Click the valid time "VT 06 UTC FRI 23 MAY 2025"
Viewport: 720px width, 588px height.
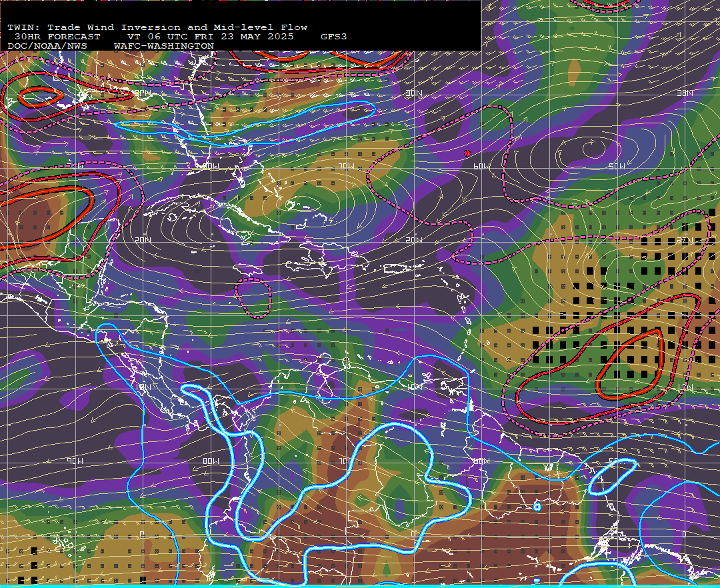(210, 36)
